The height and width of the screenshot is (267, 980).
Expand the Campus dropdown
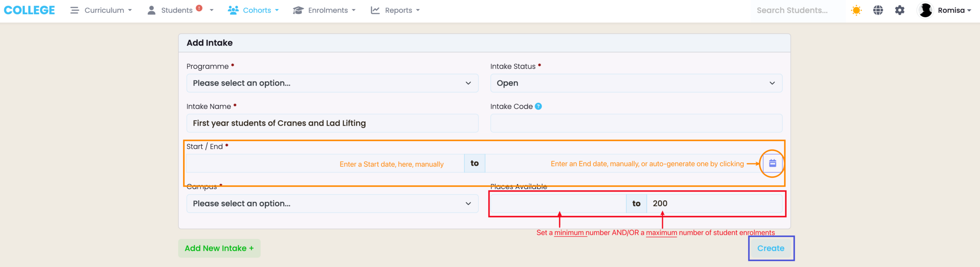(332, 204)
